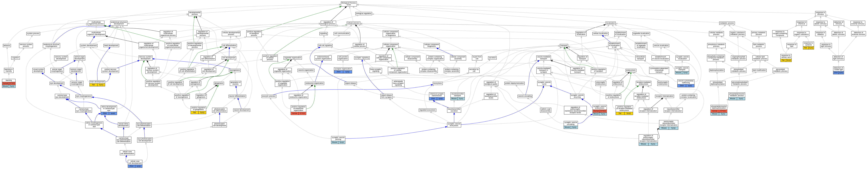Select the 'cognition' node
This screenshot has width=868, height=169.
click(15, 58)
